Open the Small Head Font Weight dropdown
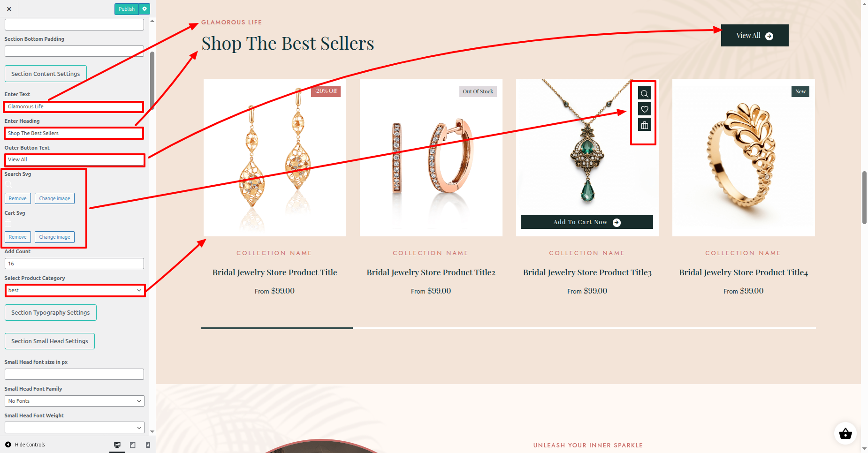 75,427
